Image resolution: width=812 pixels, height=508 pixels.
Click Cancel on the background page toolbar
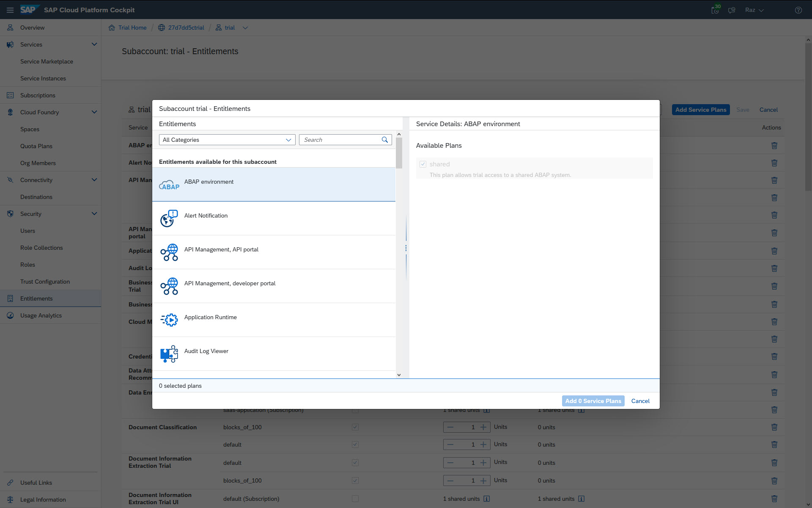pos(768,110)
